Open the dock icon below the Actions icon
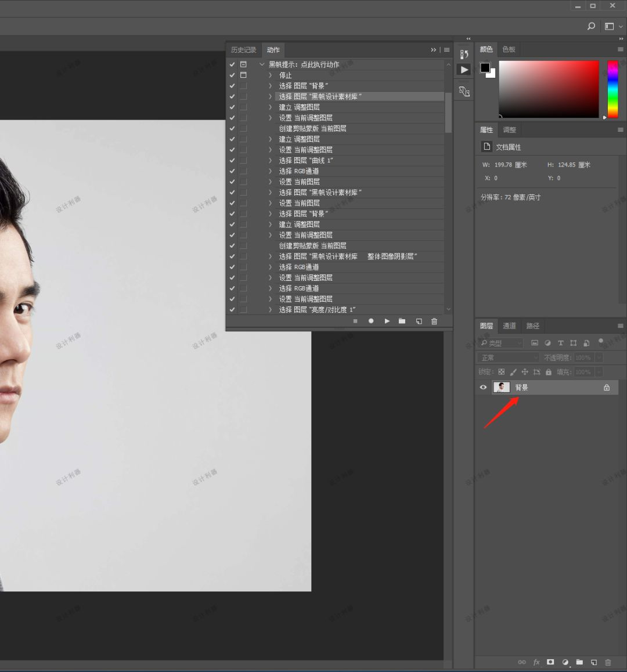627x672 pixels. (x=464, y=91)
